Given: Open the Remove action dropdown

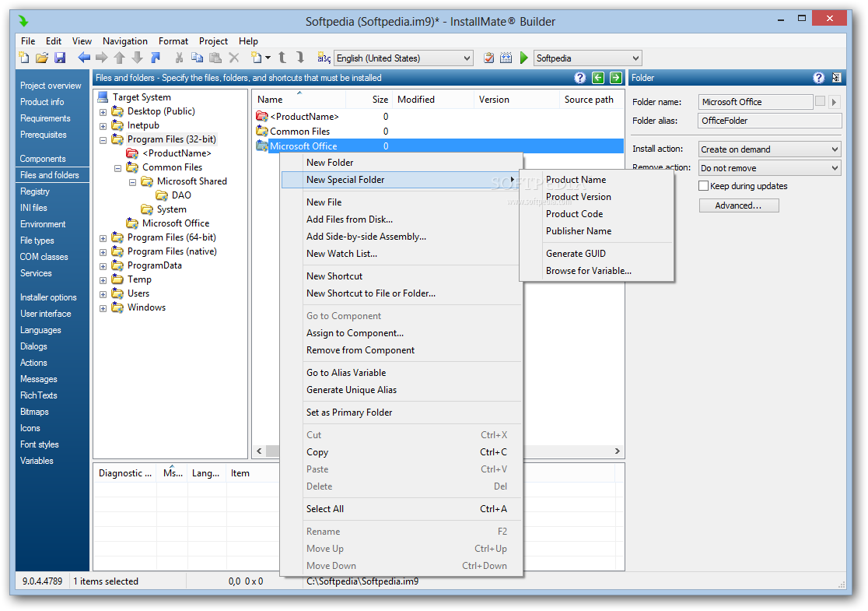Looking at the screenshot, I should 769,168.
